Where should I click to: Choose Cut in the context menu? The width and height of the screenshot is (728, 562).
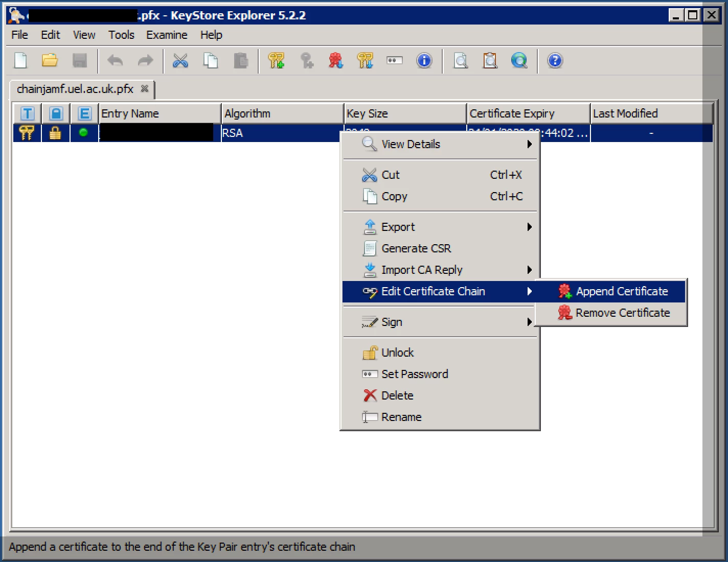[440, 175]
